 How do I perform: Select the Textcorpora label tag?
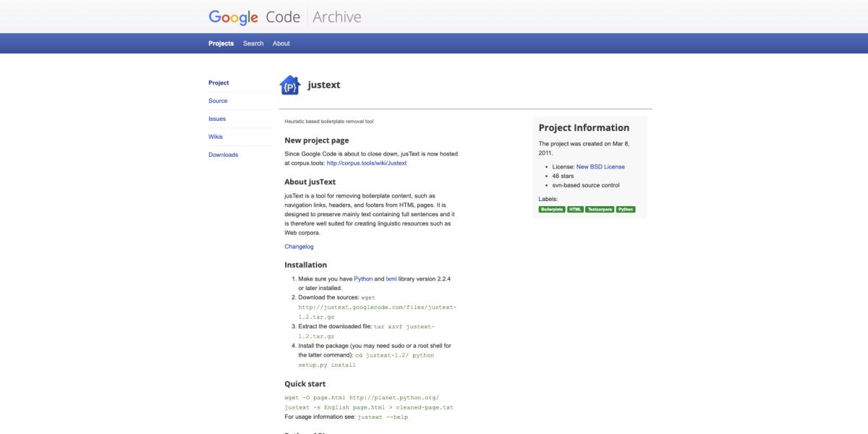600,210
